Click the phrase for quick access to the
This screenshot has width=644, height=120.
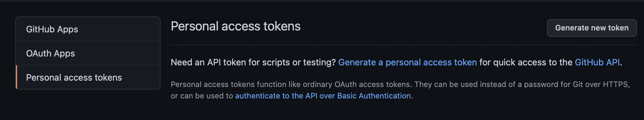pyautogui.click(x=526, y=62)
